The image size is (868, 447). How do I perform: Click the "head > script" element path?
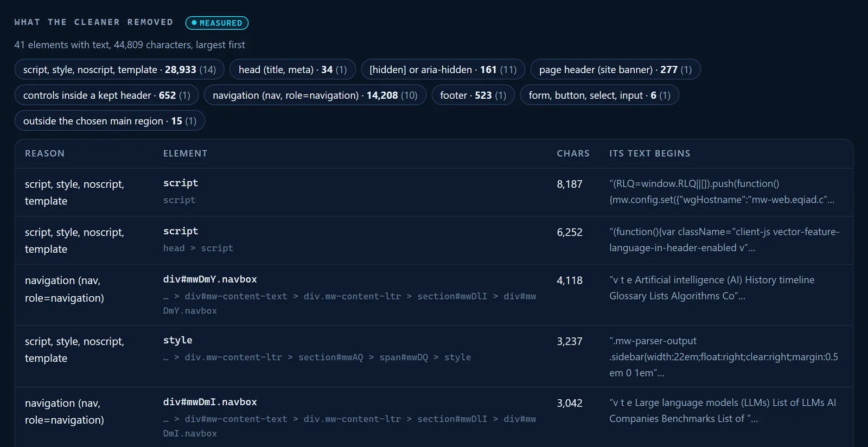tap(198, 248)
